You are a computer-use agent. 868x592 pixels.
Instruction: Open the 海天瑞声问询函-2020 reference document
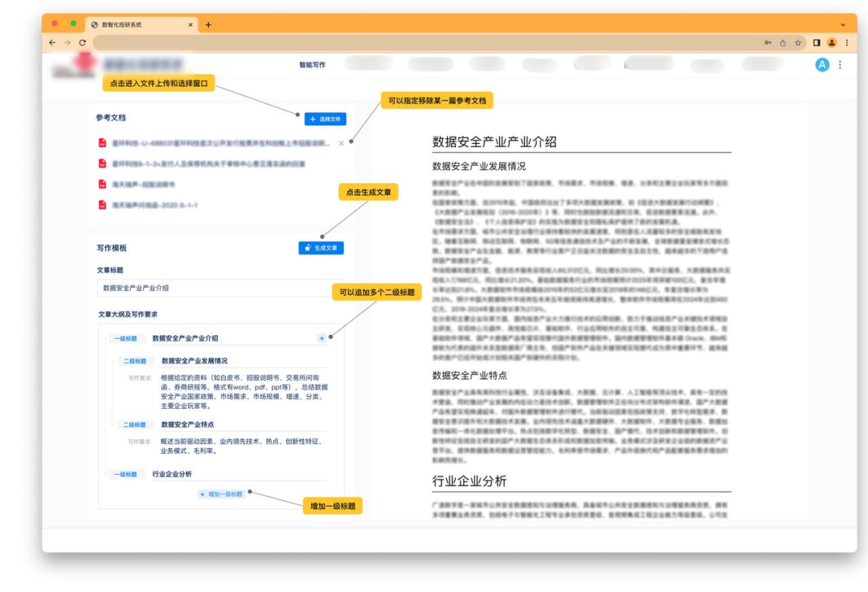point(155,206)
